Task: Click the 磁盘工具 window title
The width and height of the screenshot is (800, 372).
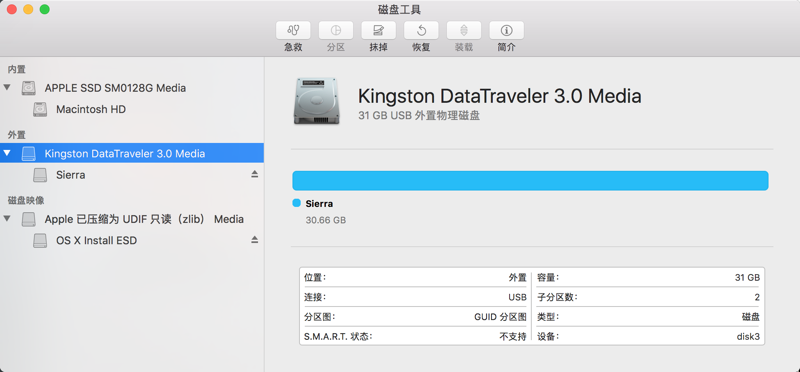Action: pos(399,9)
